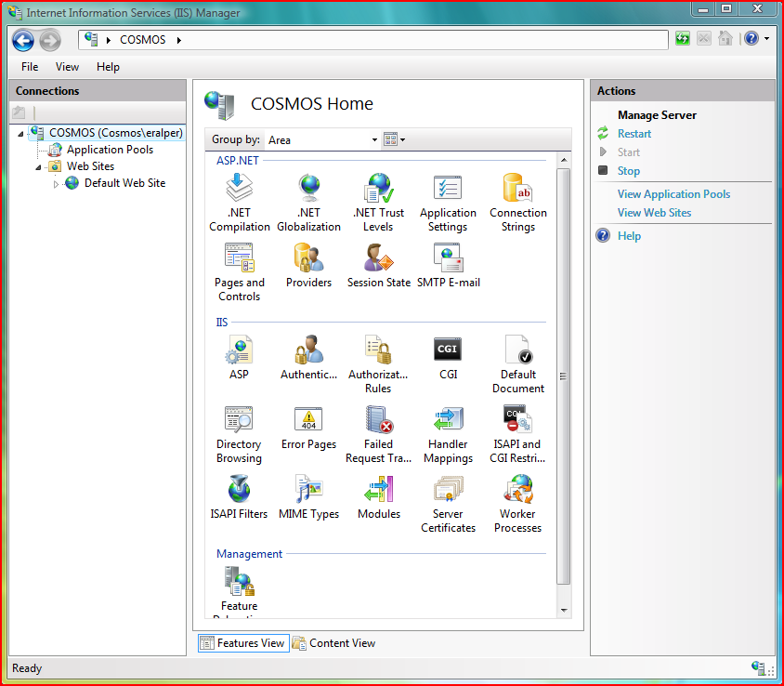Switch to the Content View tab
The width and height of the screenshot is (784, 686).
coord(334,643)
